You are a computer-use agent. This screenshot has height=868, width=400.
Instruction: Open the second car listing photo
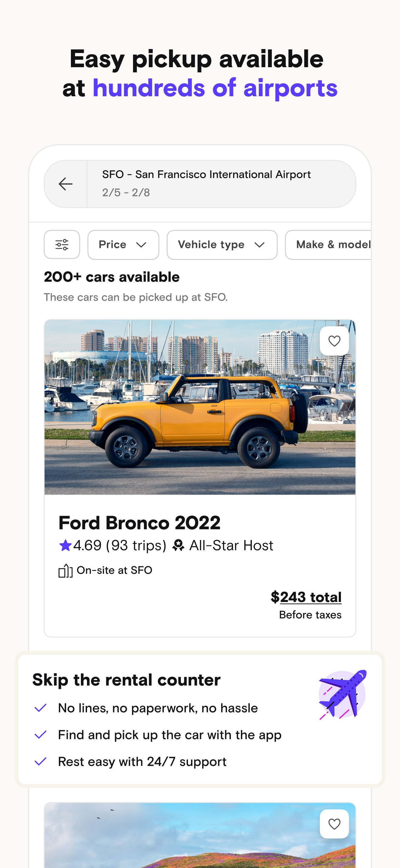coord(200,835)
